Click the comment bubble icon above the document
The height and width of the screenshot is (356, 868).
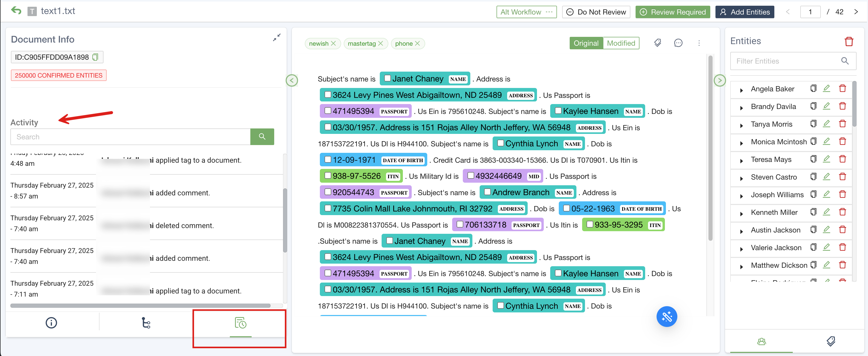pyautogui.click(x=678, y=43)
